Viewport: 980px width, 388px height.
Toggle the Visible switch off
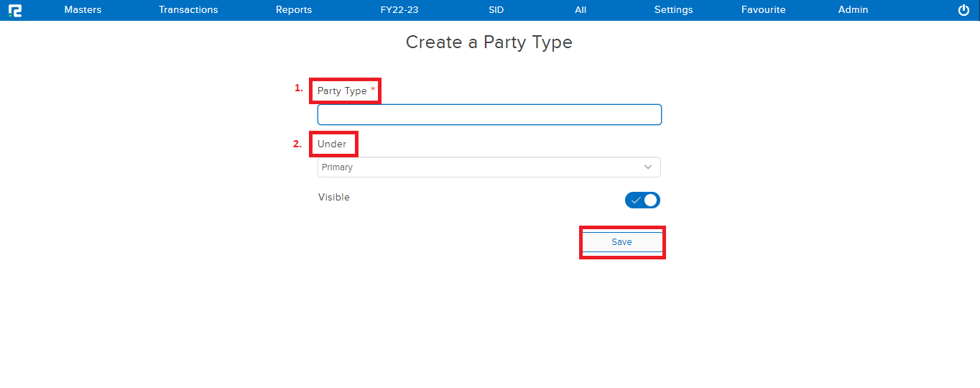[642, 200]
